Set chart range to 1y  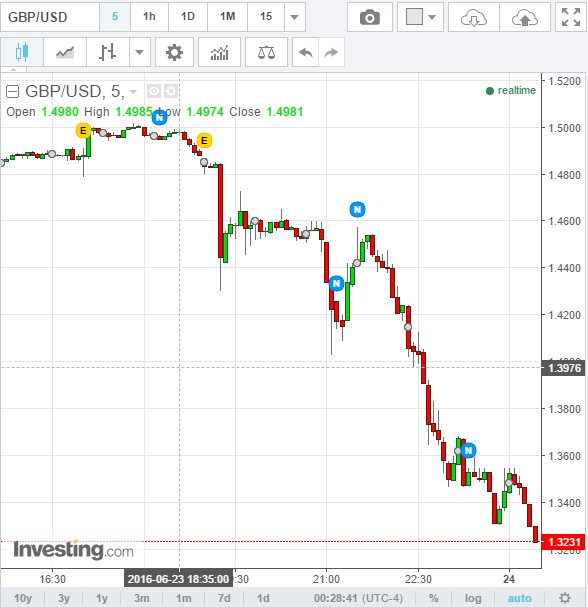[x=102, y=598]
